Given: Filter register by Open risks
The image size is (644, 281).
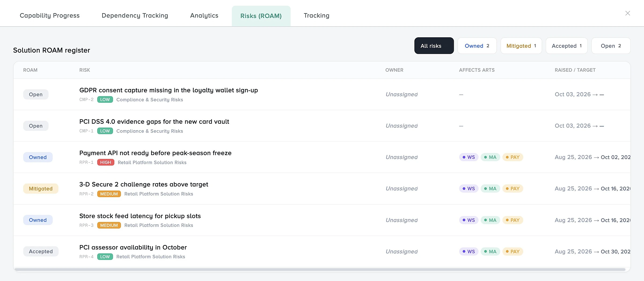Looking at the screenshot, I should coord(611,46).
